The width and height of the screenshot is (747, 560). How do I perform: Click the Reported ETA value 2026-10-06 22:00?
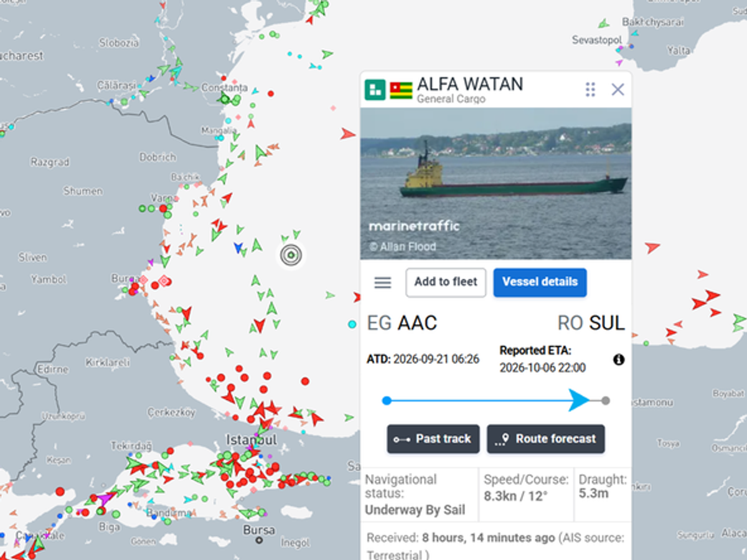[x=543, y=368]
